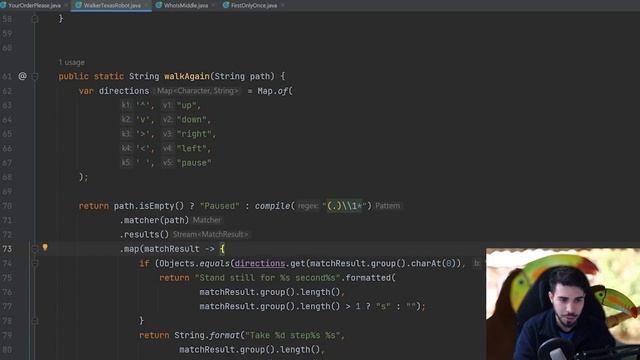Close the FirstOnlyOnce.java tab
The image size is (640, 360).
click(x=282, y=5)
